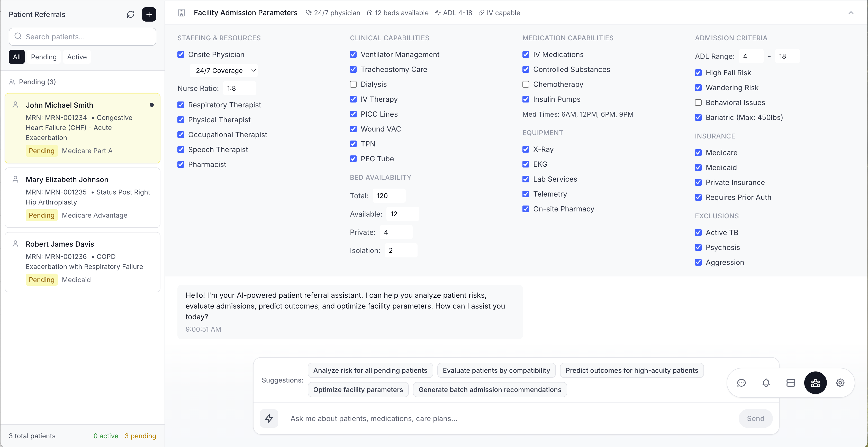Image resolution: width=868 pixels, height=447 pixels.
Task: Enable the Behavioral Issues admission criterion
Action: click(x=698, y=102)
